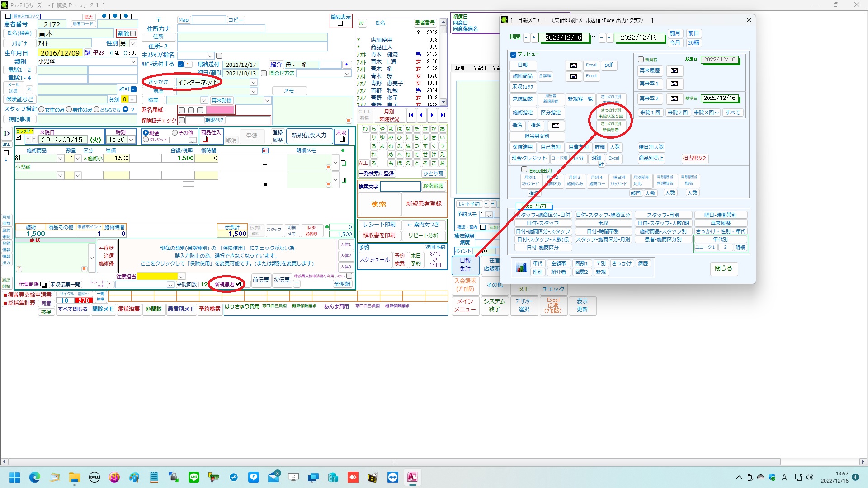Open 症状治療 tab

129,309
